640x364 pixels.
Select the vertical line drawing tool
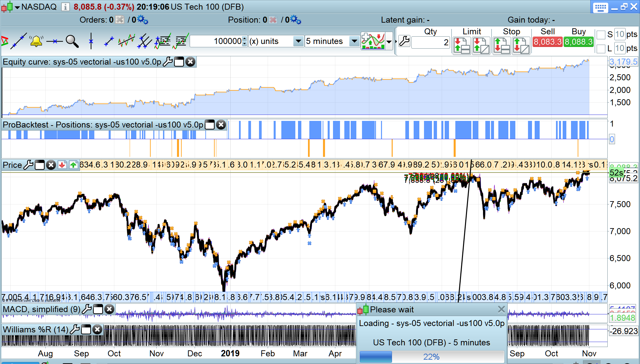pyautogui.click(x=91, y=41)
